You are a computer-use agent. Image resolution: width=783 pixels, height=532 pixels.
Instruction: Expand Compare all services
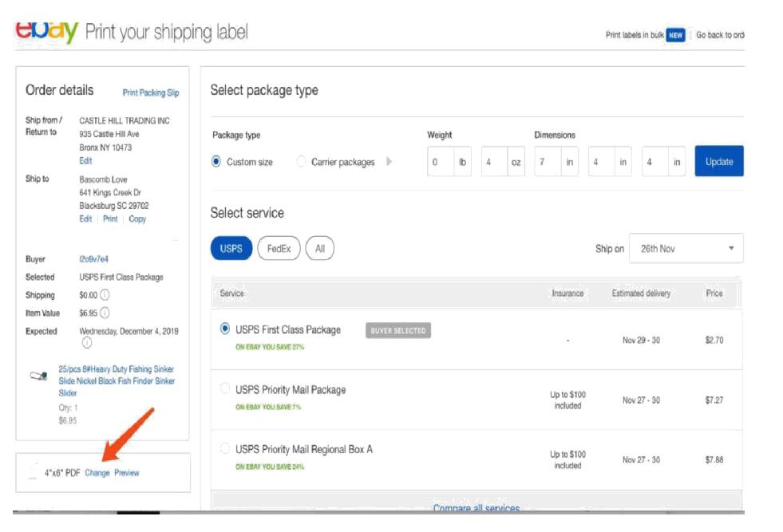point(476,508)
